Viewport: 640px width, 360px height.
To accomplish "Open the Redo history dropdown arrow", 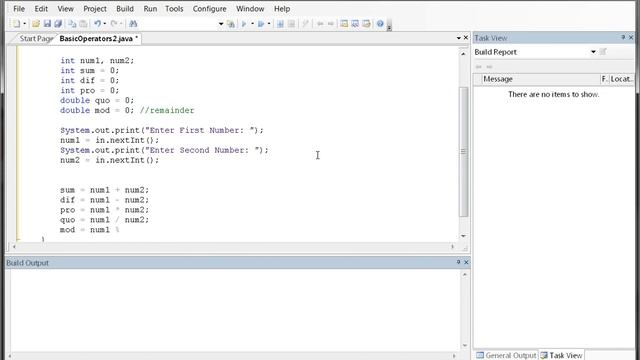I will tap(121, 24).
